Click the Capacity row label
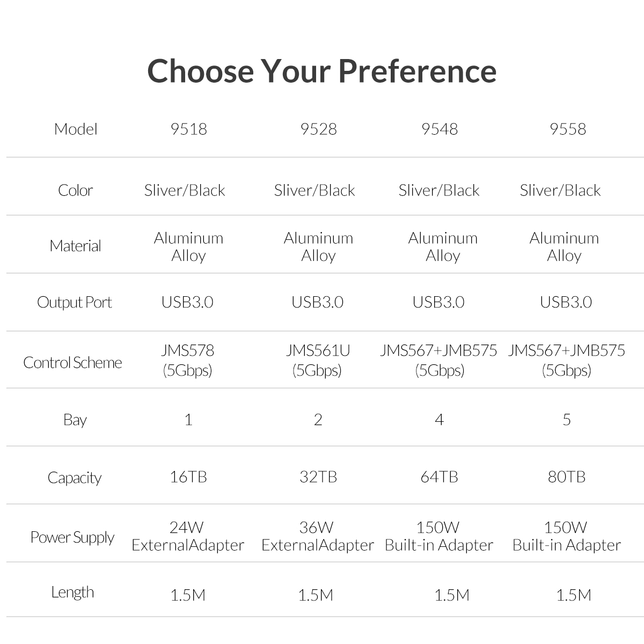The height and width of the screenshot is (644, 644). (75, 478)
